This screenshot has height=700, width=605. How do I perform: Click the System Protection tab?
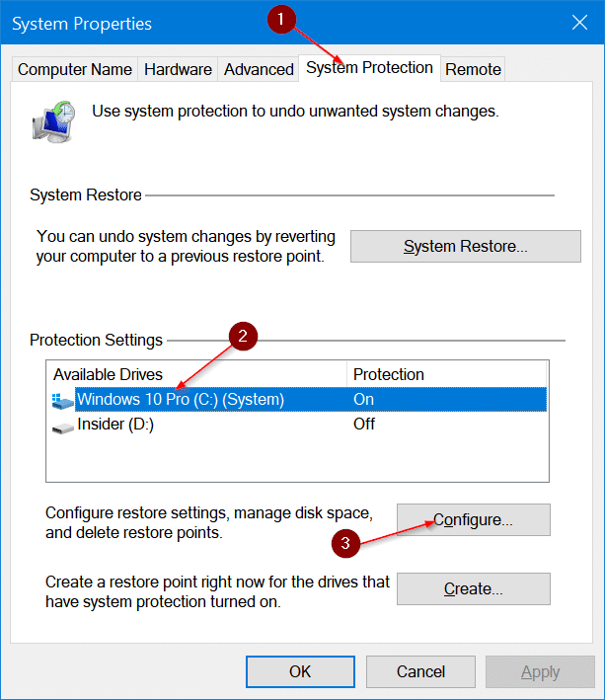tap(369, 68)
